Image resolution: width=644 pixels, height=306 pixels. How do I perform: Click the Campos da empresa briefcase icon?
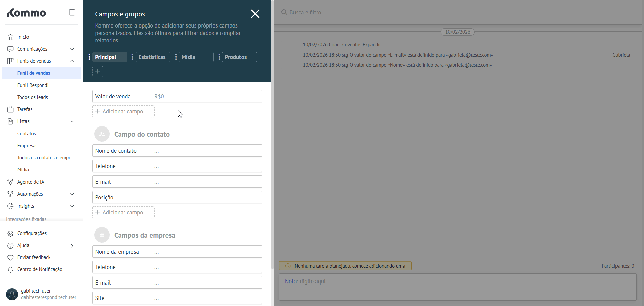(x=102, y=235)
